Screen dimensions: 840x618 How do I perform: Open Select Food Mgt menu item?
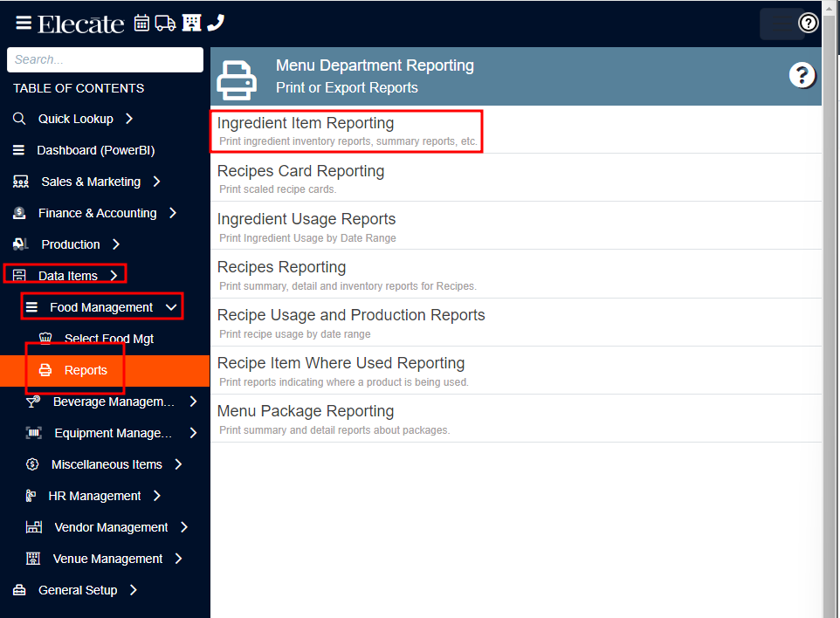point(109,339)
